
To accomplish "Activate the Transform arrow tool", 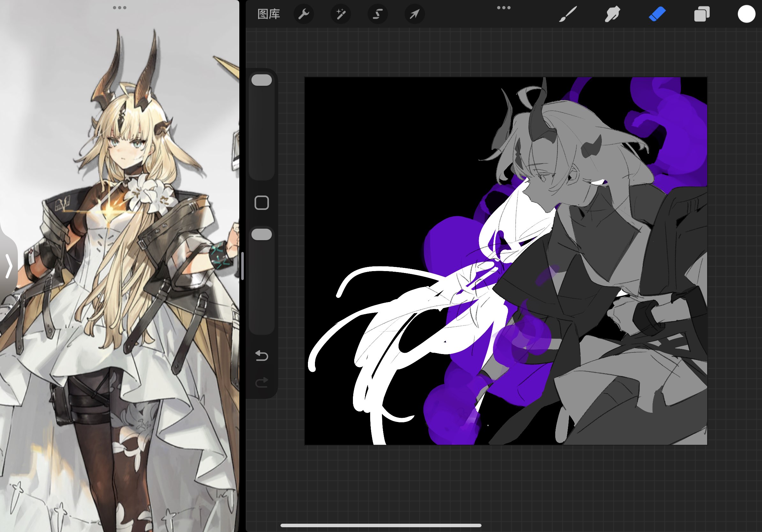I will [415, 14].
